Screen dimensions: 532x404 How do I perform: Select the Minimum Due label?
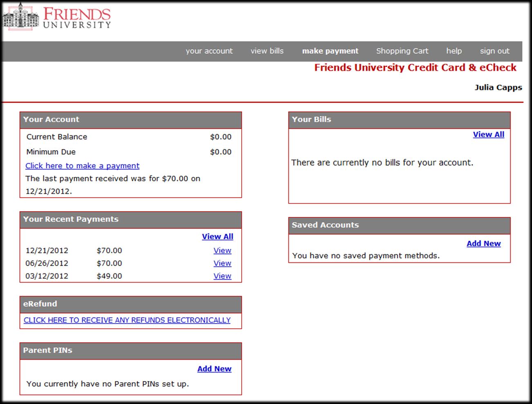coord(51,152)
